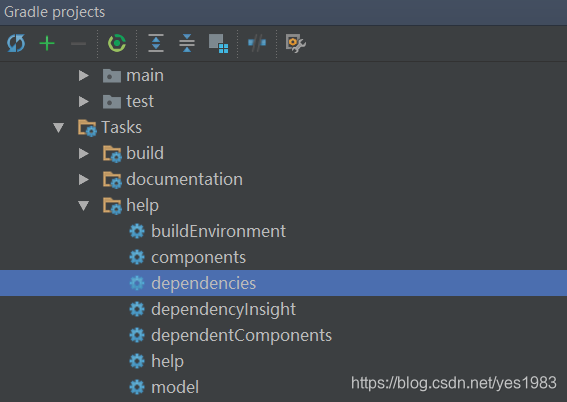
Task: Click the test folder icon
Action: pos(112,102)
